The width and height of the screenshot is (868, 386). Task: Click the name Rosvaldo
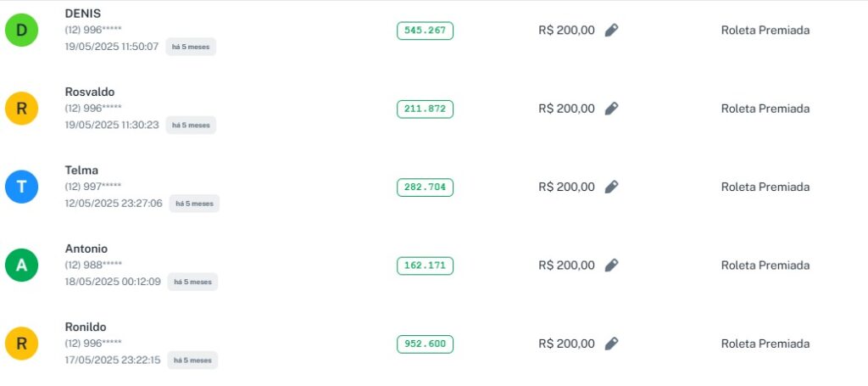tap(90, 92)
